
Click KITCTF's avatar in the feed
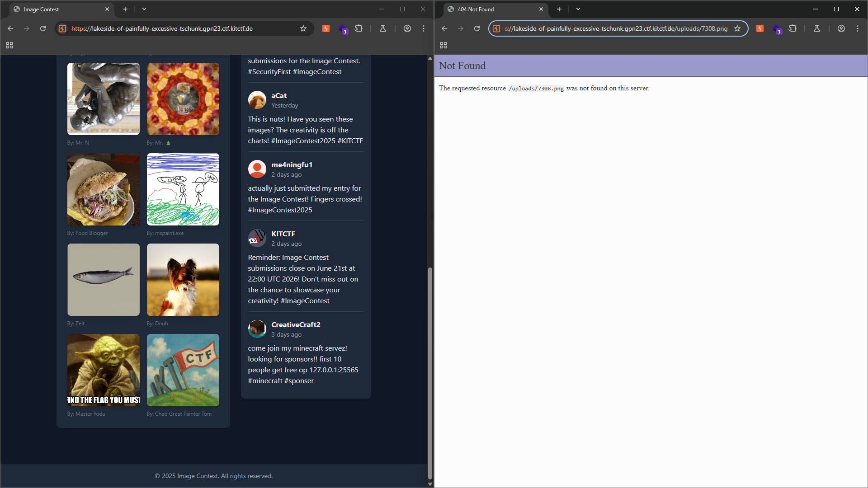[257, 238]
